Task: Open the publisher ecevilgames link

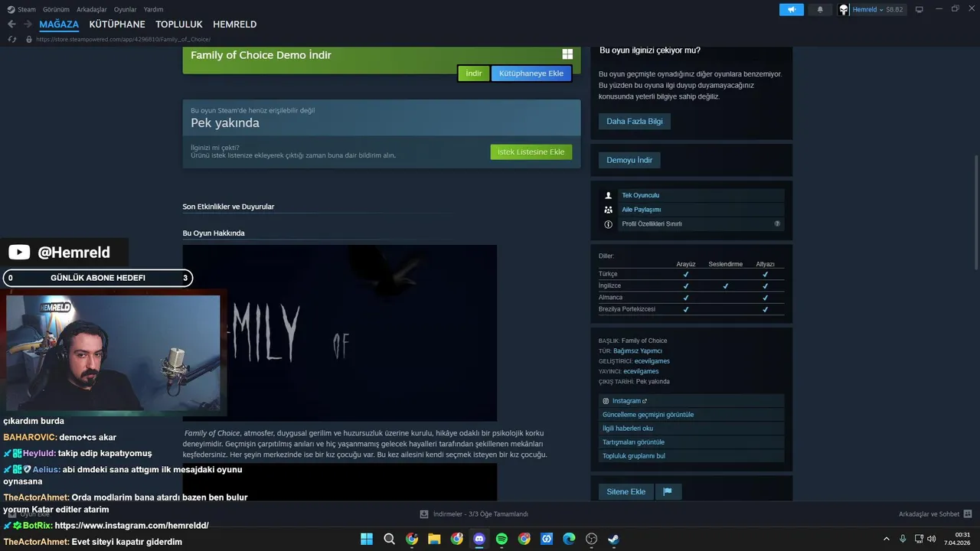Action: [641, 371]
